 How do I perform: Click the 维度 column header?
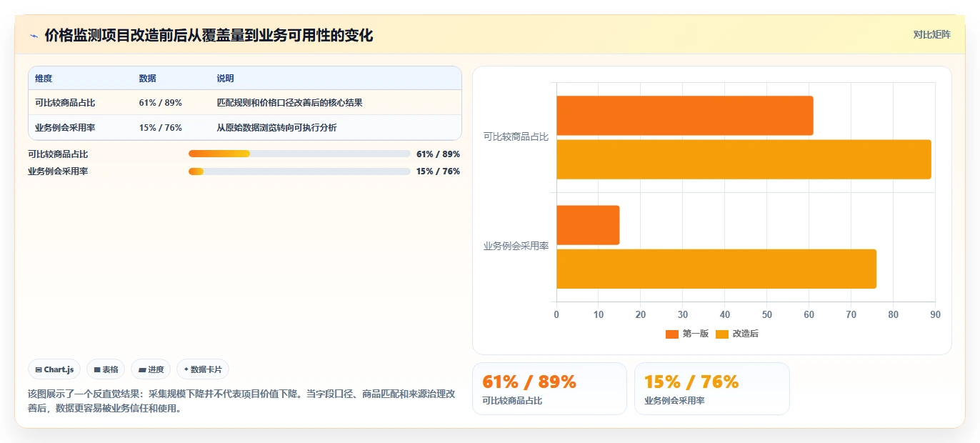44,79
